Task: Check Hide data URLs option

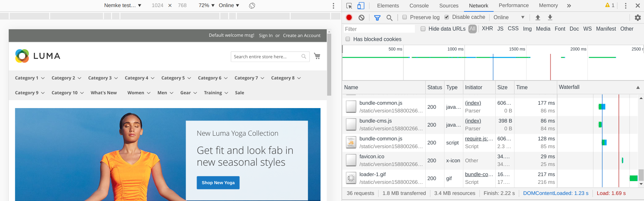Action: 423,29
